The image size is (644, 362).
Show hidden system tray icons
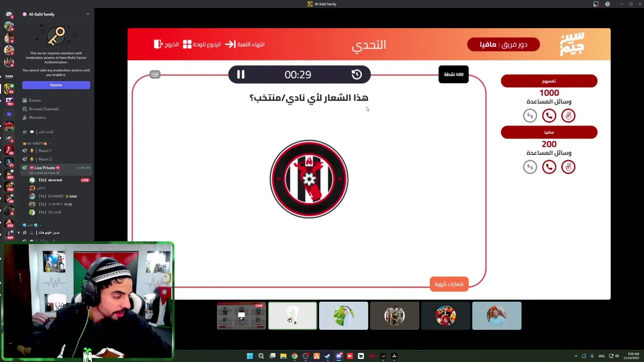tap(576, 356)
